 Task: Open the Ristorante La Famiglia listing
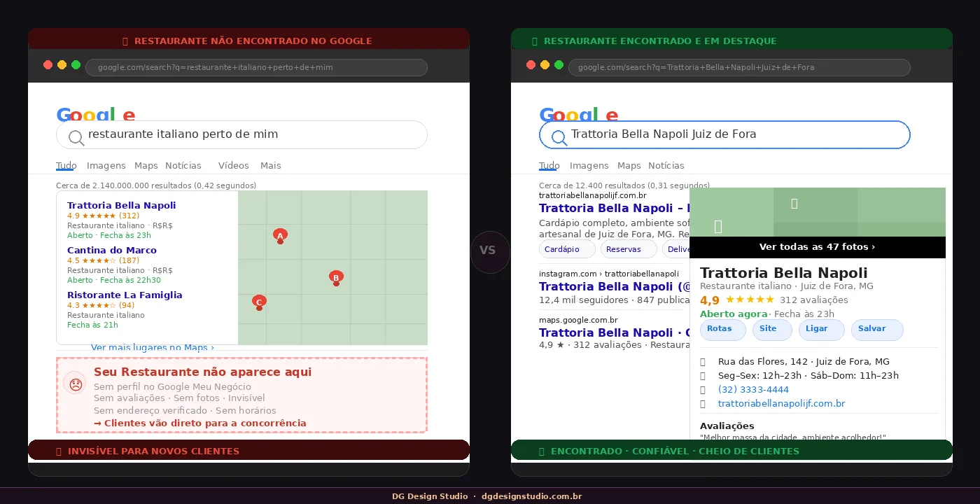pyautogui.click(x=125, y=295)
